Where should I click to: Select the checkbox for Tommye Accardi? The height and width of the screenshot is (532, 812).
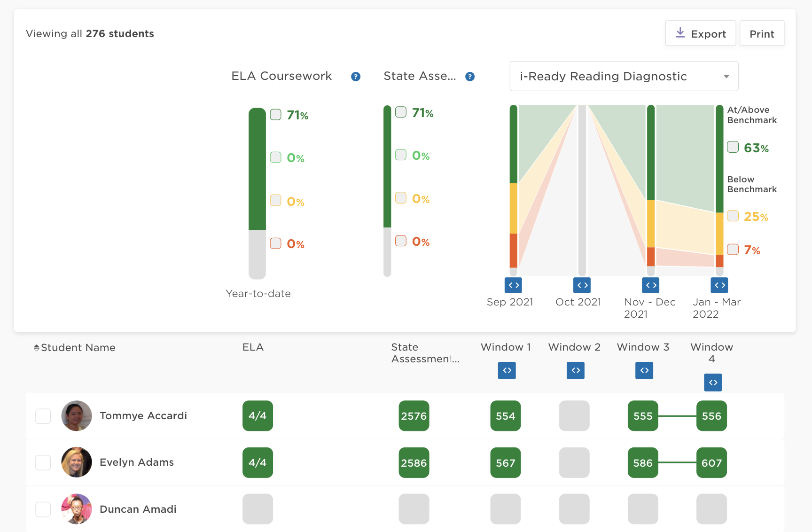pos(43,416)
